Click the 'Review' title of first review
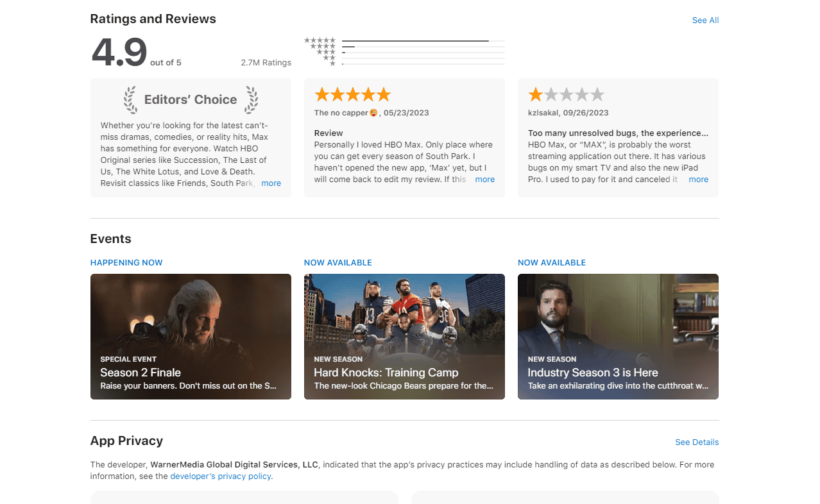The height and width of the screenshot is (504, 820). point(329,133)
